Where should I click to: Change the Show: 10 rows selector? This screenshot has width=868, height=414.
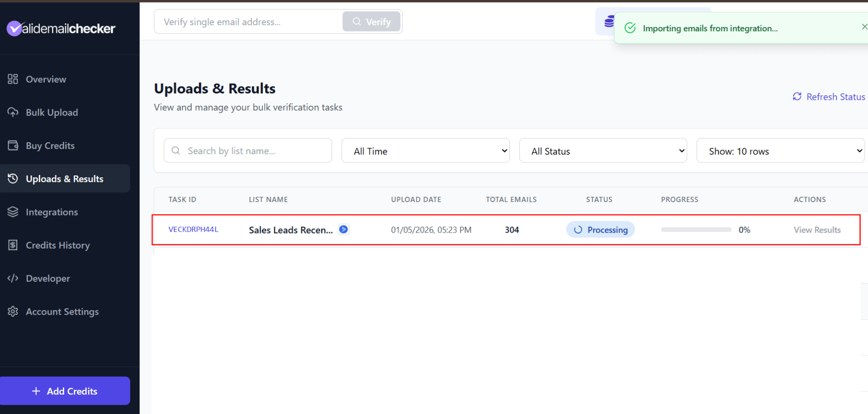pyautogui.click(x=780, y=150)
